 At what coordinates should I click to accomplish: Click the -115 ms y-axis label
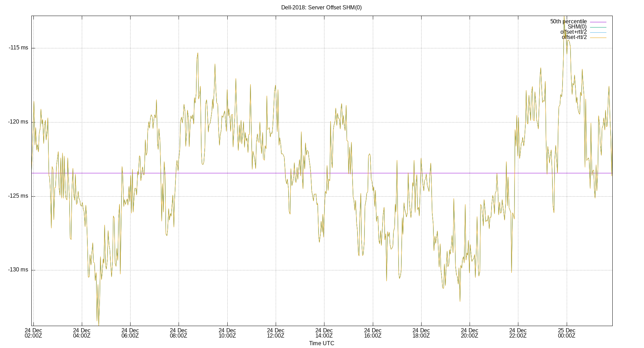[x=19, y=48]
